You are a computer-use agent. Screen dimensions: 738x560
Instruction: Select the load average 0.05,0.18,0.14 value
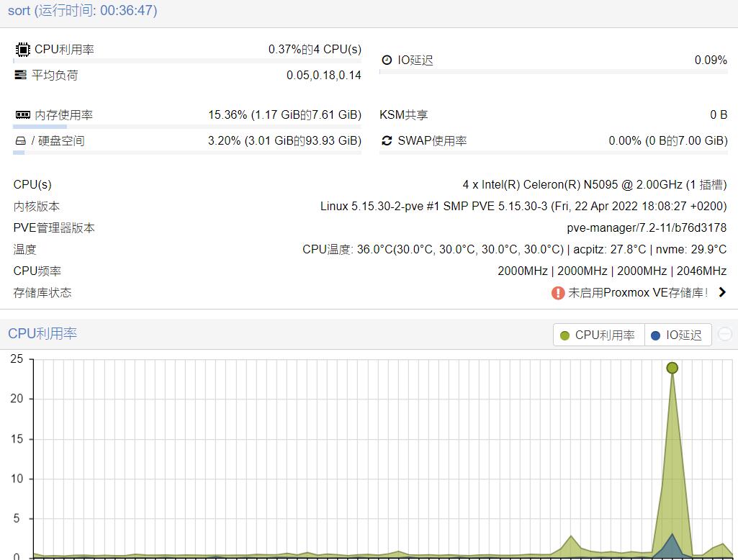pyautogui.click(x=324, y=76)
